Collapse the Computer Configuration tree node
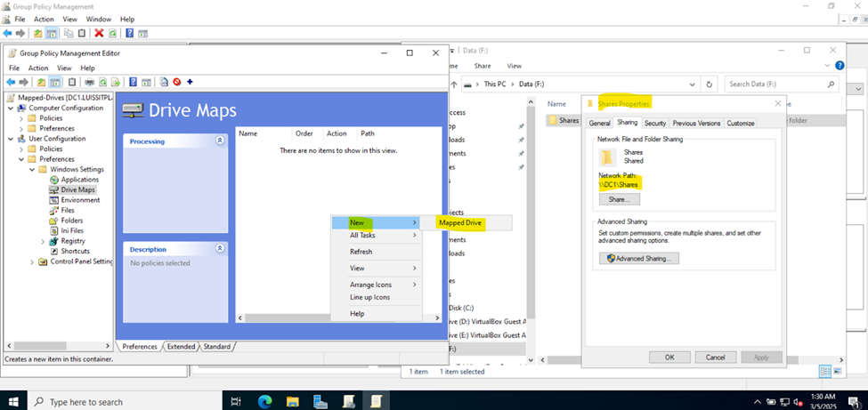The image size is (868, 410). (11, 108)
